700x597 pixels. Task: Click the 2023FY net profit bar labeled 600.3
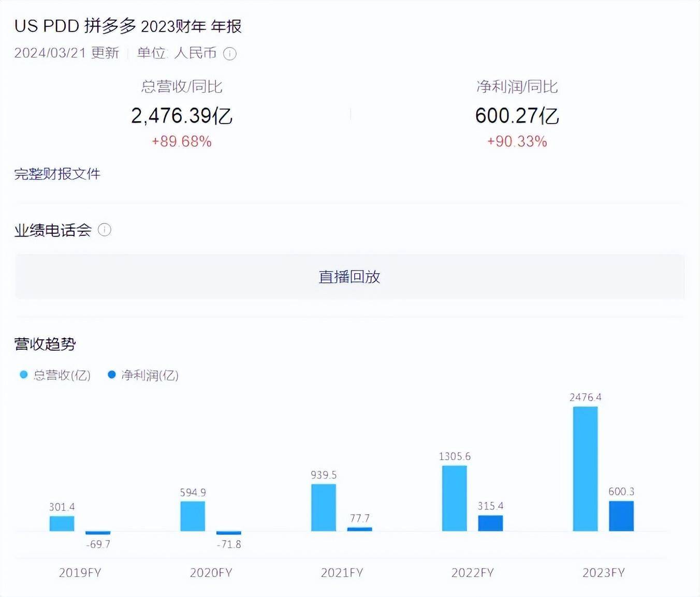621,516
